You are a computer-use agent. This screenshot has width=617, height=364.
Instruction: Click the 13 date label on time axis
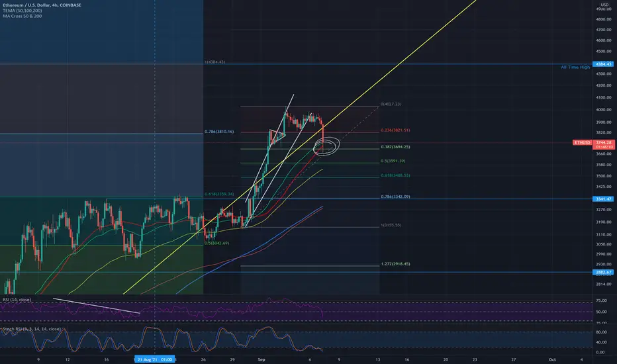[x=378, y=359]
